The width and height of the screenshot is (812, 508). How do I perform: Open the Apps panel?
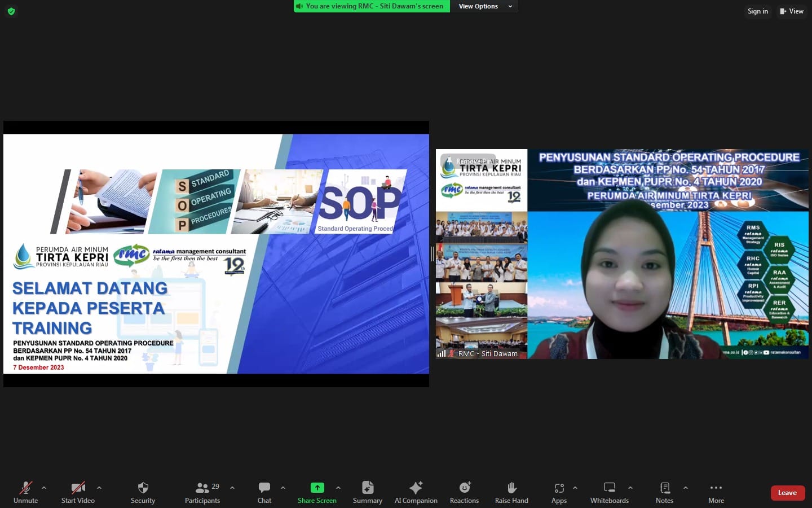tap(559, 492)
